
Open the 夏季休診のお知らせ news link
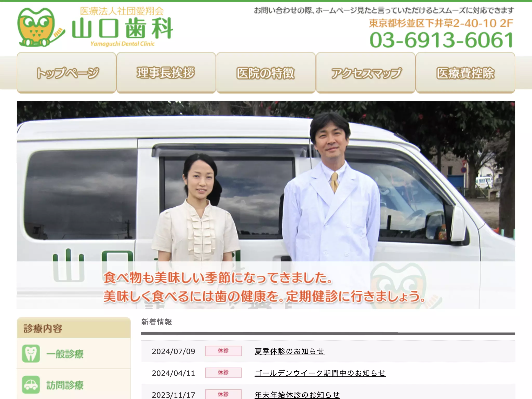click(x=289, y=351)
